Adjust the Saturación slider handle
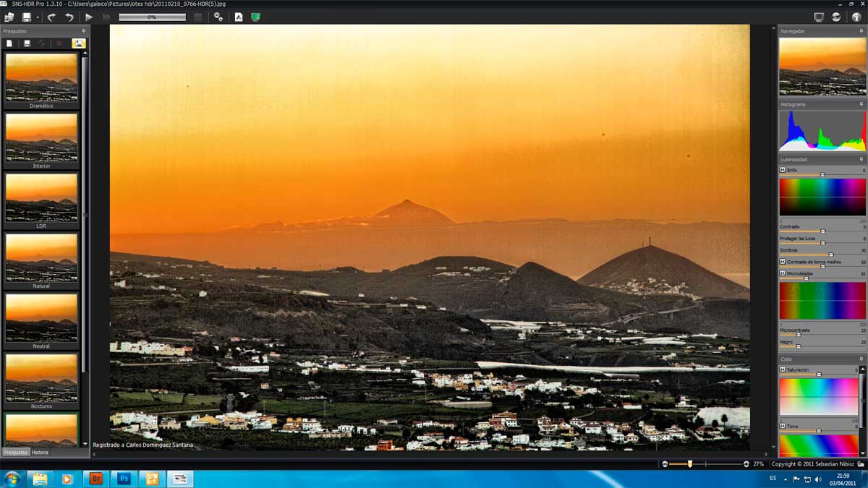The height and width of the screenshot is (488, 868). coord(819,374)
